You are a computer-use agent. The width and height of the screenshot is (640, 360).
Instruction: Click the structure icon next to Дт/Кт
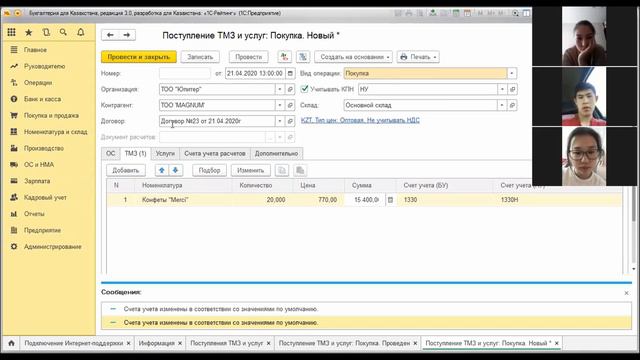(303, 57)
